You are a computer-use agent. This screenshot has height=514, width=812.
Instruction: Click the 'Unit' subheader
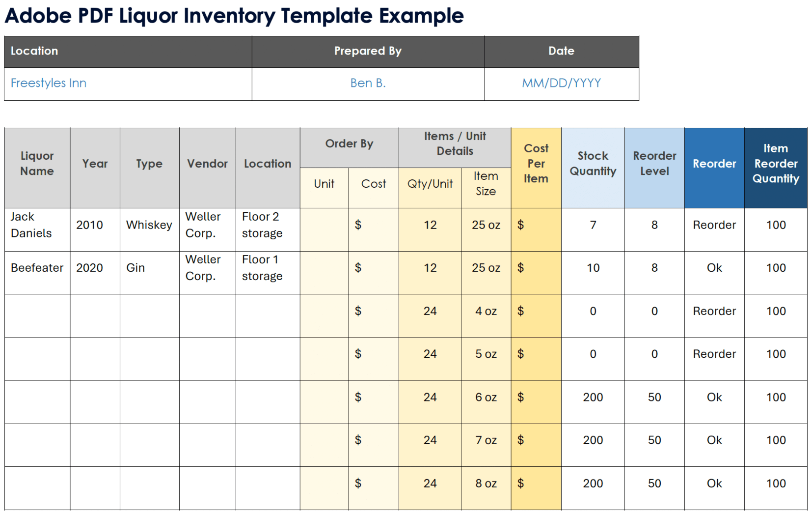point(324,188)
